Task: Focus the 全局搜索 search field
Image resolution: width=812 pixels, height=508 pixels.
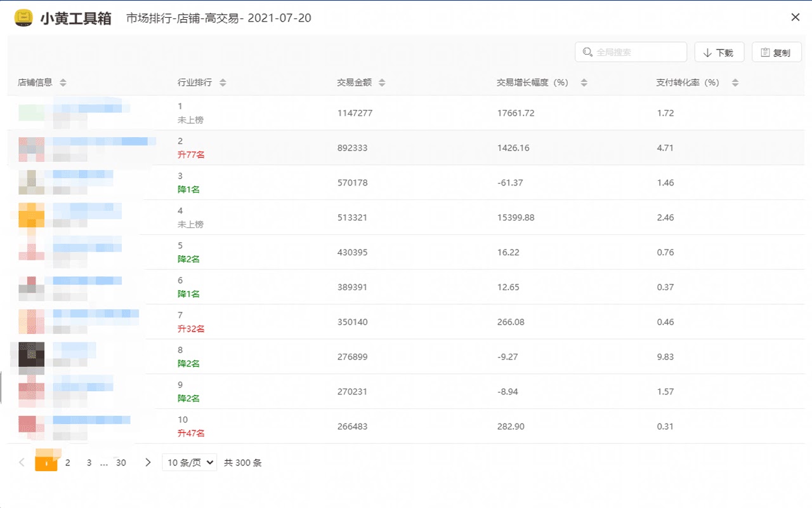Action: point(631,52)
